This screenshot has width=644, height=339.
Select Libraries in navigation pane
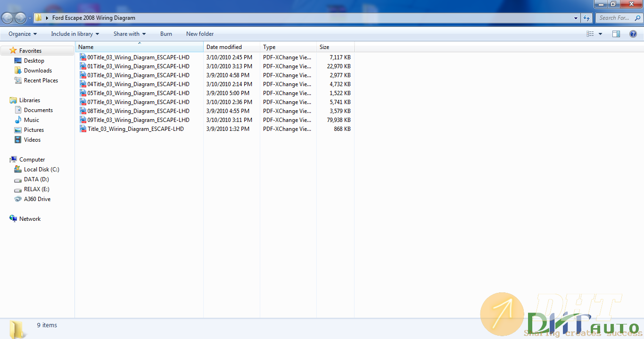coord(30,100)
